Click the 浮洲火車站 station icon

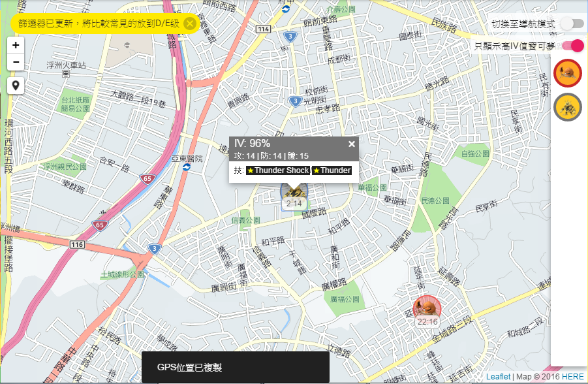(66, 74)
